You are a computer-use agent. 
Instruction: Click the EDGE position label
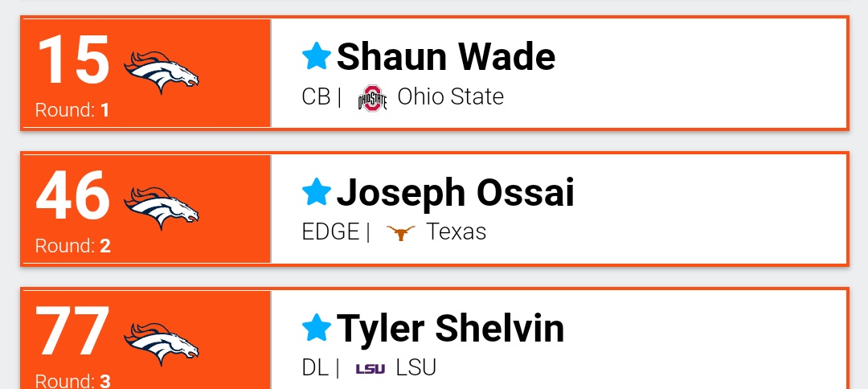330,231
